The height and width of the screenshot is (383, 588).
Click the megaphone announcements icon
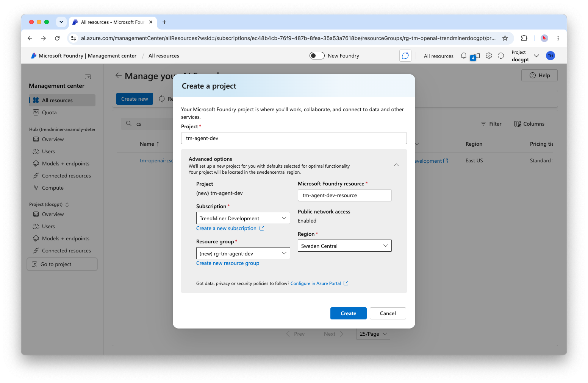pos(476,56)
